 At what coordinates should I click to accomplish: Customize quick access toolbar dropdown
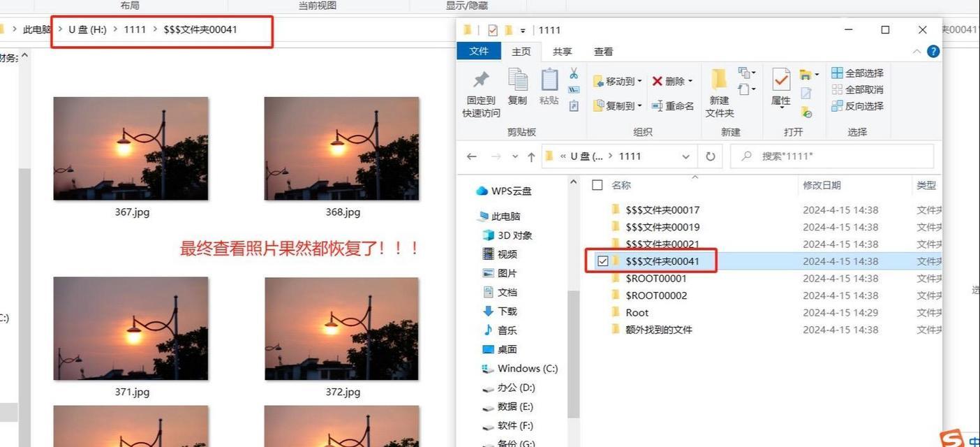(x=523, y=30)
